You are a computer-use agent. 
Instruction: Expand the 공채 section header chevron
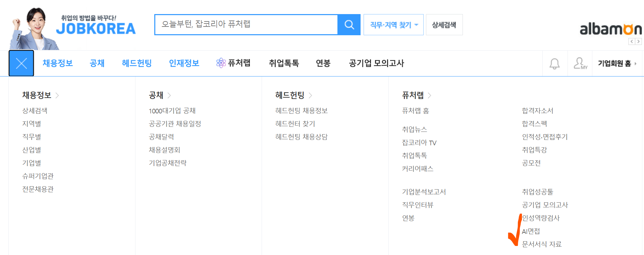(169, 95)
